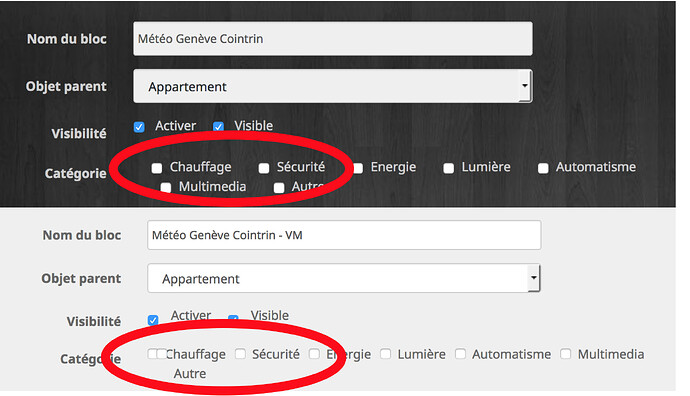Select Multimedia checkbox in light panel

tap(565, 354)
